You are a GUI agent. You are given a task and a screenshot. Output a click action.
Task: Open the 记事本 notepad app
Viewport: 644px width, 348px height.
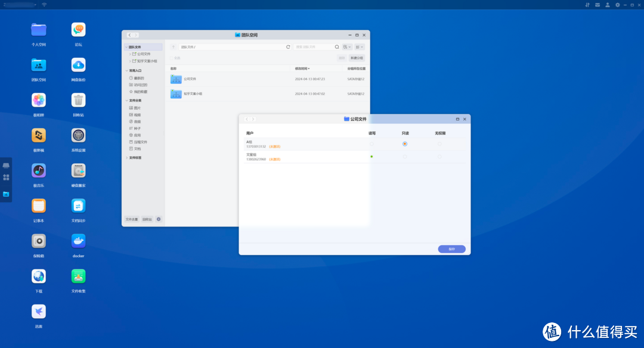[39, 206]
